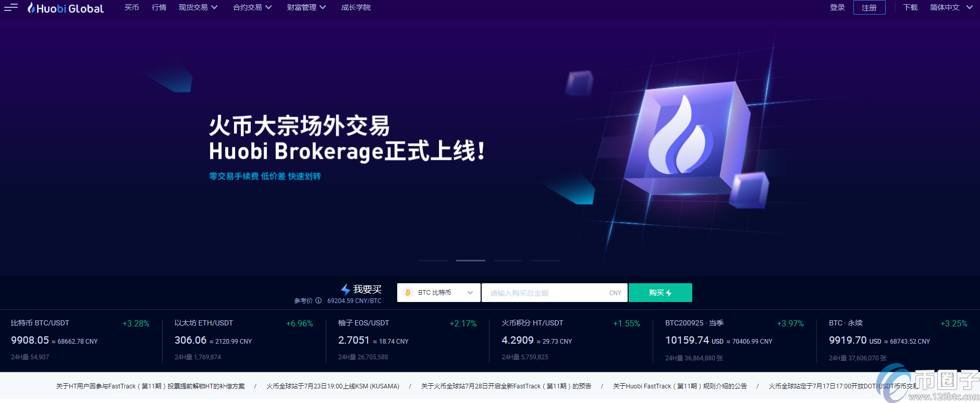Click the reference price info icon
This screenshot has height=403, width=980.
pyautogui.click(x=318, y=300)
